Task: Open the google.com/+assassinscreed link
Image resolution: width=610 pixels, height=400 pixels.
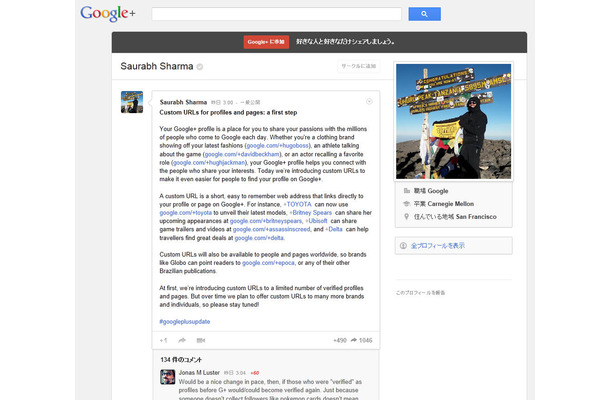Action: 272,230
